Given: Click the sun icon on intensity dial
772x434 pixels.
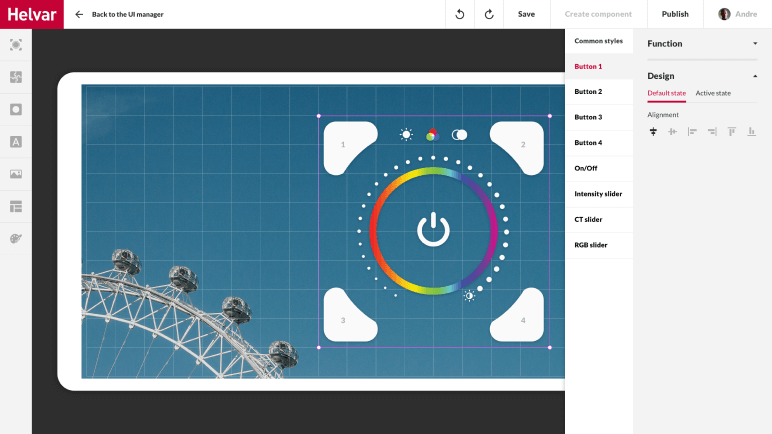Looking at the screenshot, I should pyautogui.click(x=469, y=296).
